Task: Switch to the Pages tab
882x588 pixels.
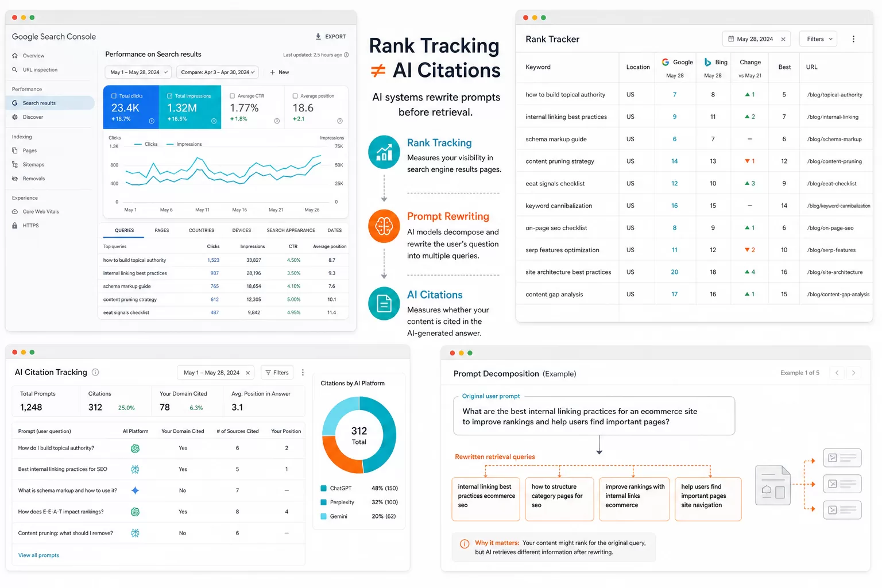Action: pyautogui.click(x=162, y=230)
